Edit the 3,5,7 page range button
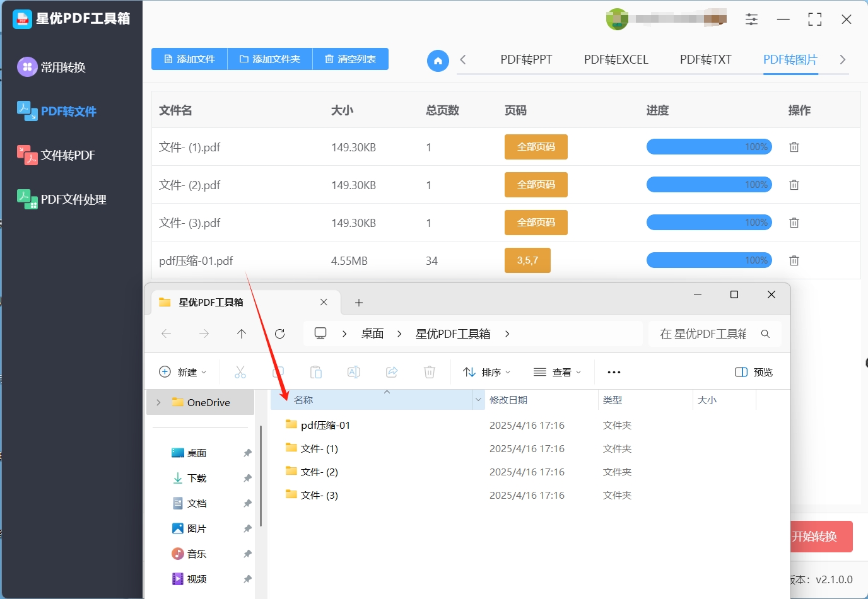The height and width of the screenshot is (599, 868). coord(527,260)
